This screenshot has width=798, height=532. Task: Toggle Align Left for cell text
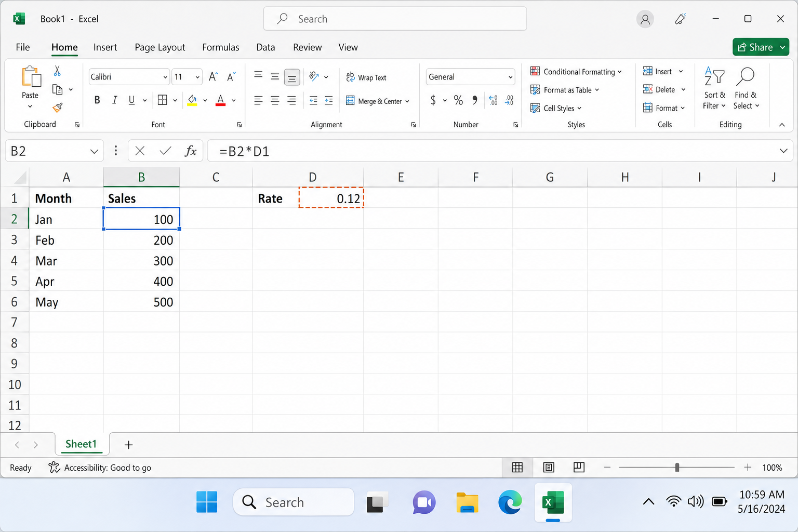pos(258,100)
